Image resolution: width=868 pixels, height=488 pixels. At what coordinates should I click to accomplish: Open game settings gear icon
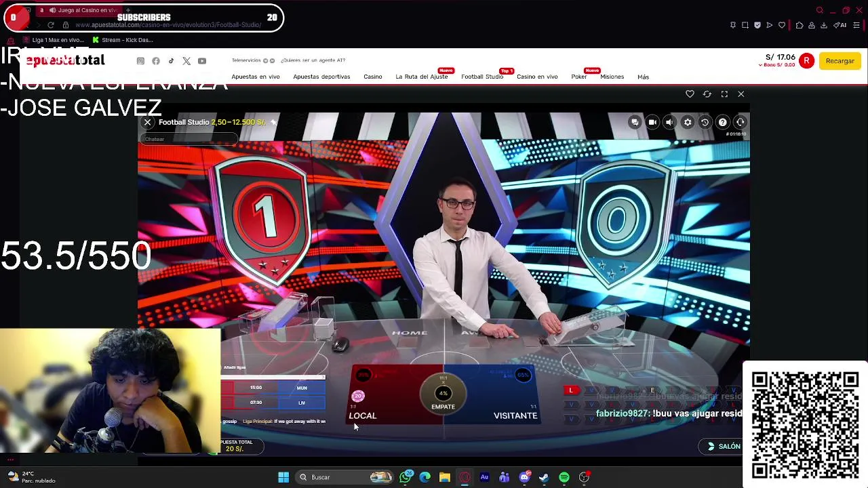(688, 122)
